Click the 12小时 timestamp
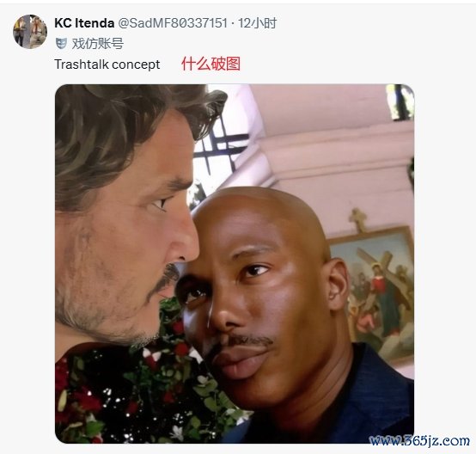 coord(257,23)
